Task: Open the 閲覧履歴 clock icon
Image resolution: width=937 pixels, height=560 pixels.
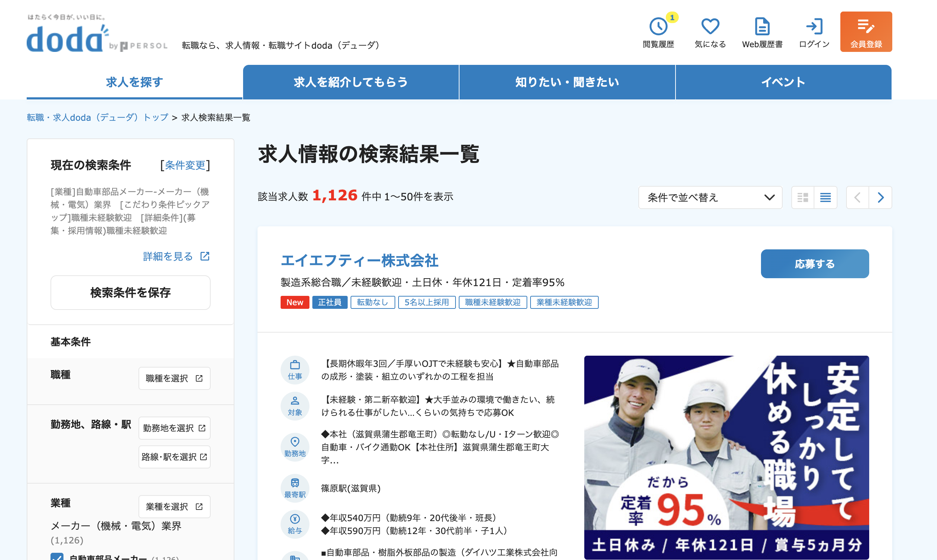Action: 658,26
